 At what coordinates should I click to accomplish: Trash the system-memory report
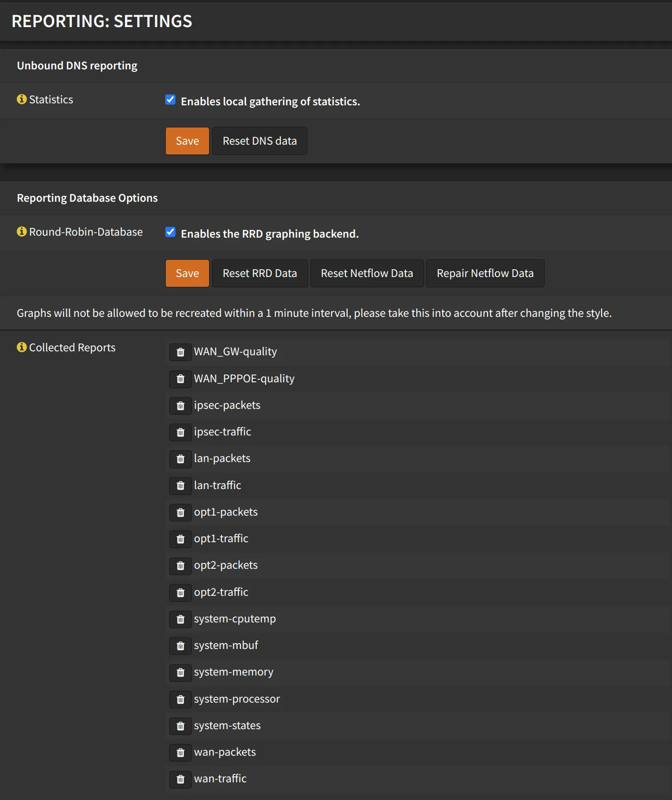(x=181, y=673)
